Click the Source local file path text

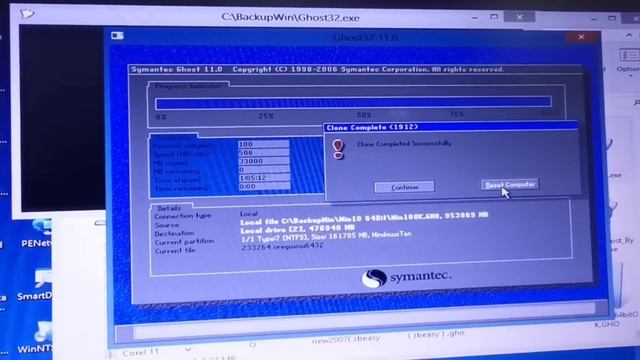[x=364, y=218]
